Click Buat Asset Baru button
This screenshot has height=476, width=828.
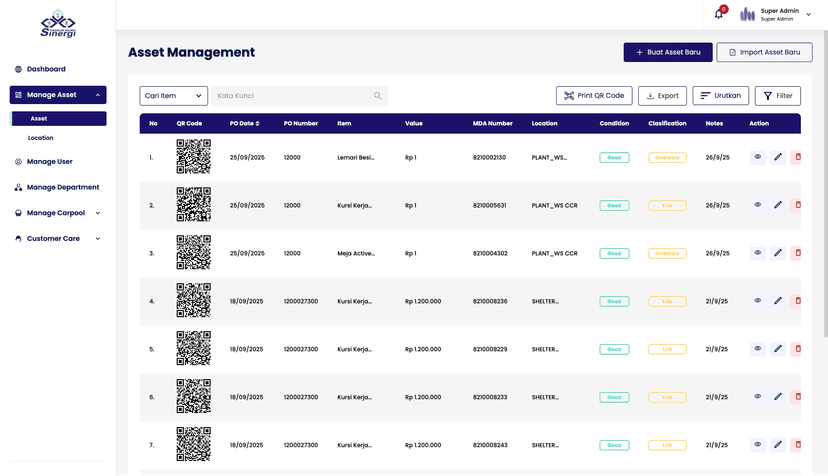[x=667, y=52]
